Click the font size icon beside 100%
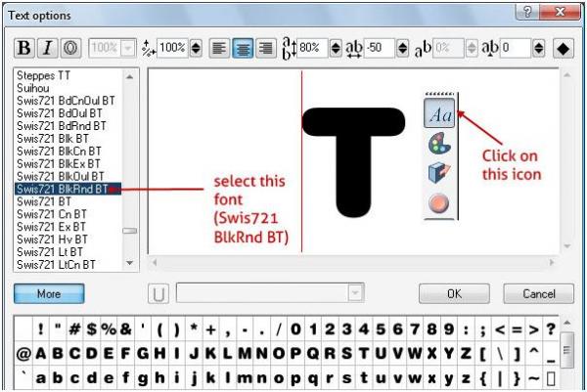This screenshot has height=392, width=587. [x=149, y=49]
